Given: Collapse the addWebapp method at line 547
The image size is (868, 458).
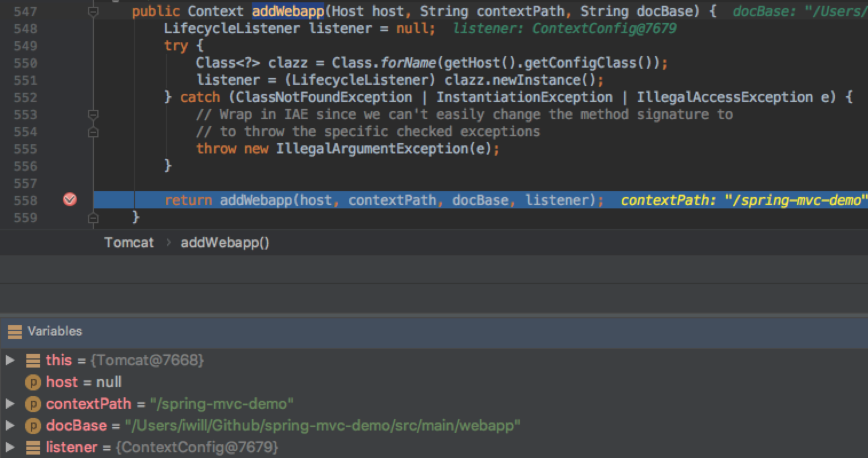Looking at the screenshot, I should click(93, 11).
